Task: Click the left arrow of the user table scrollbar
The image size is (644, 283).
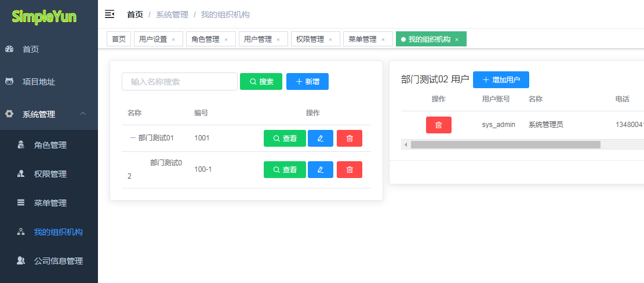Action: (406, 144)
